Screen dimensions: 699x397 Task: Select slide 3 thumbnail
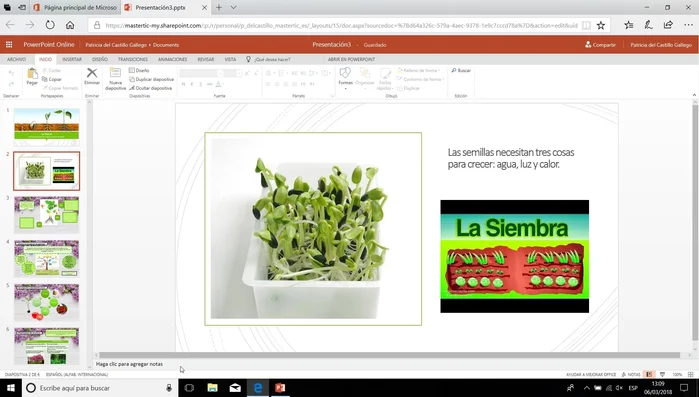[x=47, y=215]
